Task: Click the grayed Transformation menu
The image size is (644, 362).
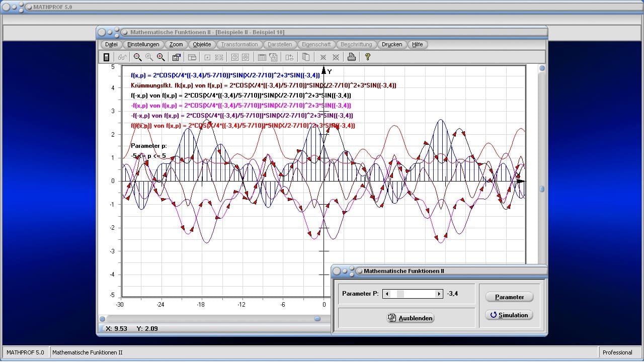Action: (x=239, y=44)
